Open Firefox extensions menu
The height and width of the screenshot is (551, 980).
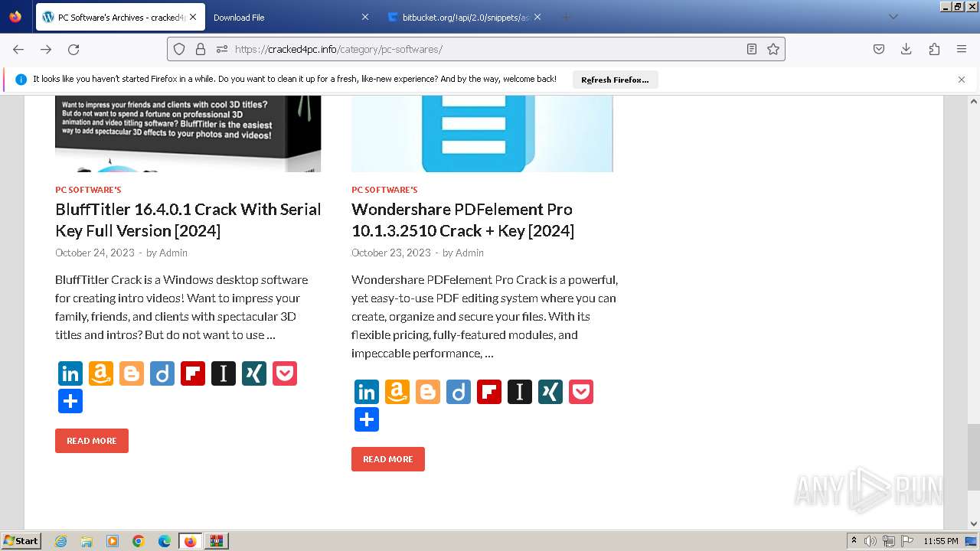tap(934, 49)
